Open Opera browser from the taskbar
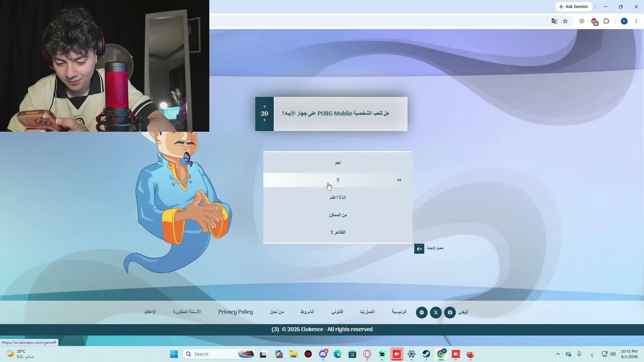The width and height of the screenshot is (644, 362). [367, 354]
